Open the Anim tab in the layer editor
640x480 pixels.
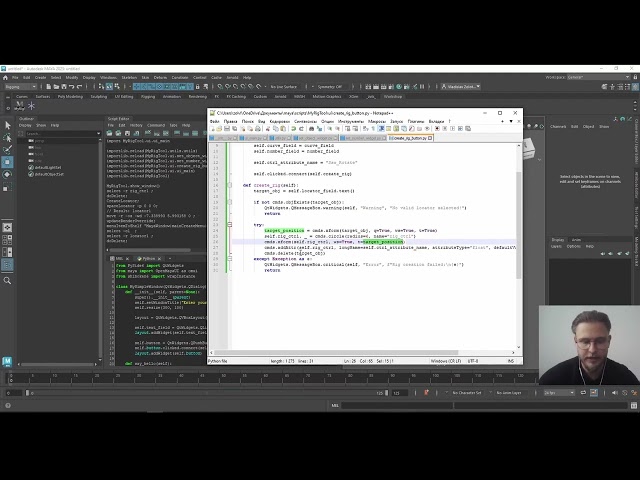click(x=576, y=240)
